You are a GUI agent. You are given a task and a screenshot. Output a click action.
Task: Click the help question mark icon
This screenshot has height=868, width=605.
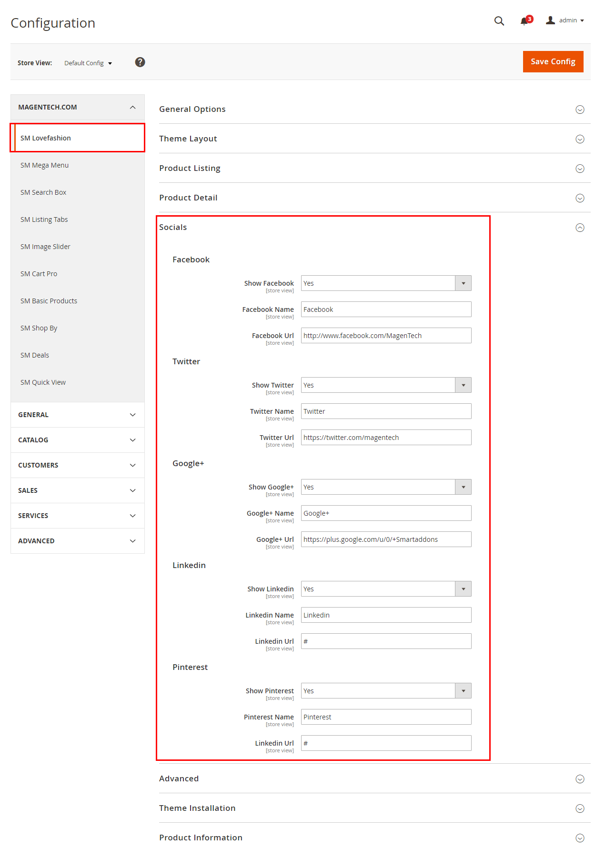click(140, 62)
